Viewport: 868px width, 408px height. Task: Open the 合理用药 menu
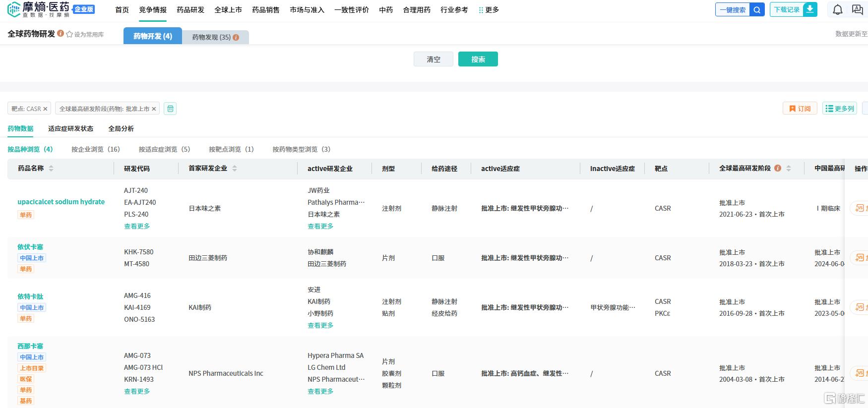pyautogui.click(x=417, y=10)
